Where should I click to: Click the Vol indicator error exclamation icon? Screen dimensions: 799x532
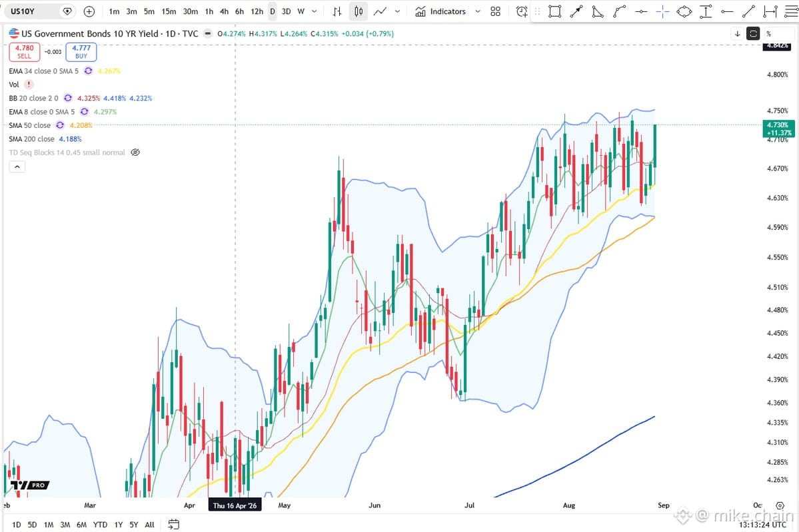(x=29, y=85)
